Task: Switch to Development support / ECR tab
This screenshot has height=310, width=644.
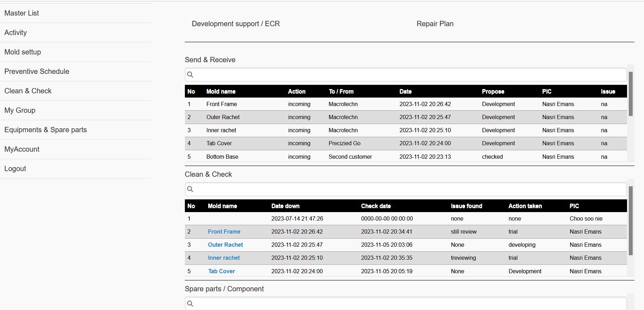Action: click(x=236, y=24)
